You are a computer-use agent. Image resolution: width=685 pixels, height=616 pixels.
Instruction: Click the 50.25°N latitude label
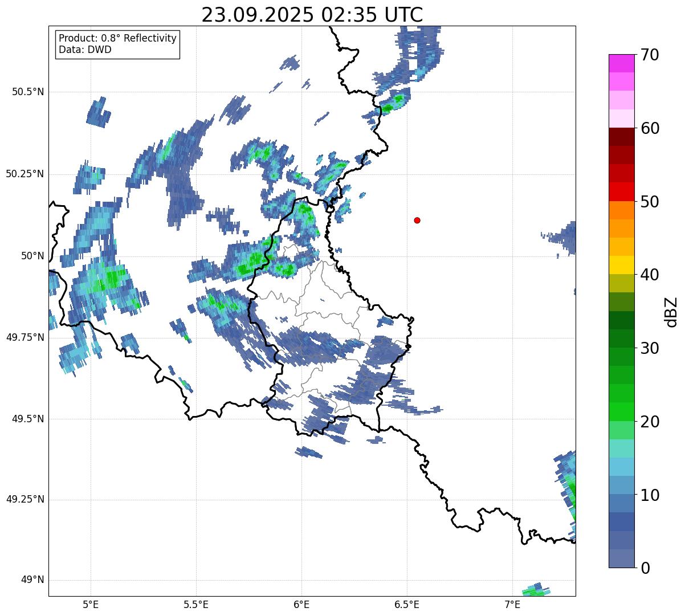pos(25,174)
